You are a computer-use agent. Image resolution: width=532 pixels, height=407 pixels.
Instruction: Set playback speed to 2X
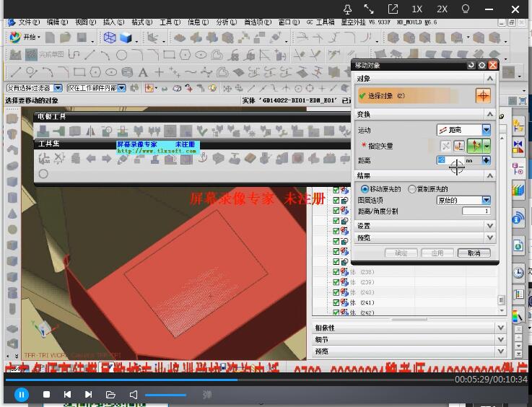(x=442, y=9)
